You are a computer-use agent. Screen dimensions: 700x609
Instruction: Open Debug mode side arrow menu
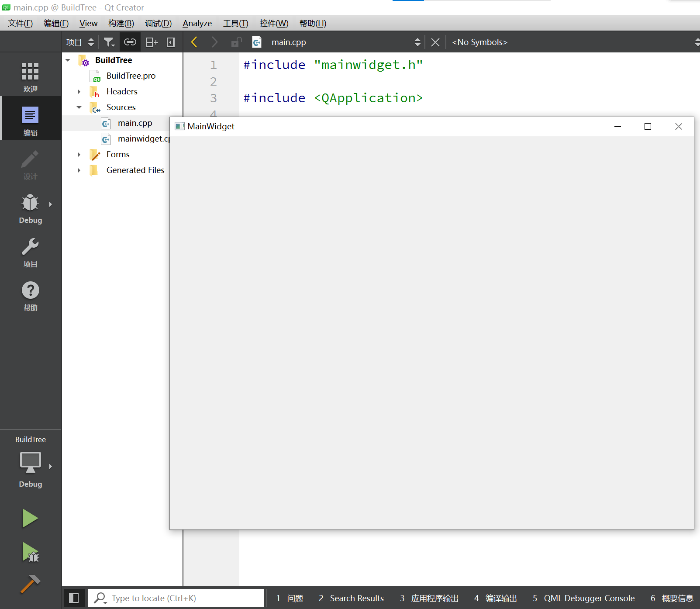pyautogui.click(x=51, y=204)
